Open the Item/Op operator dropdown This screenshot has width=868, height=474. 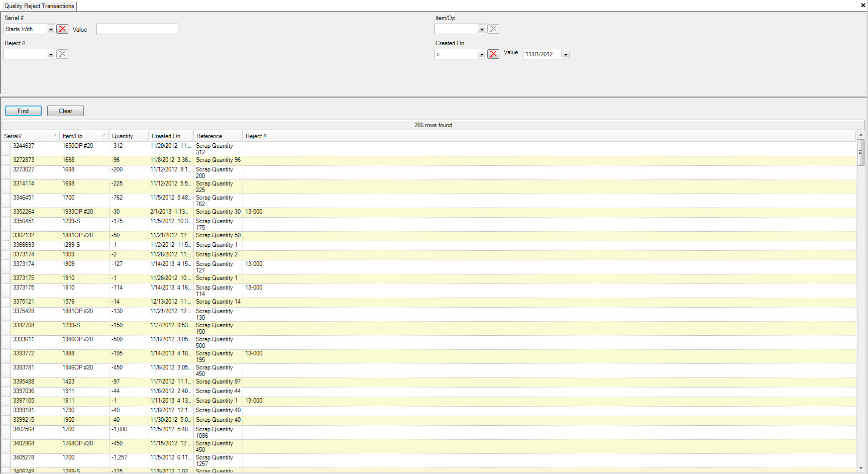[x=482, y=29]
